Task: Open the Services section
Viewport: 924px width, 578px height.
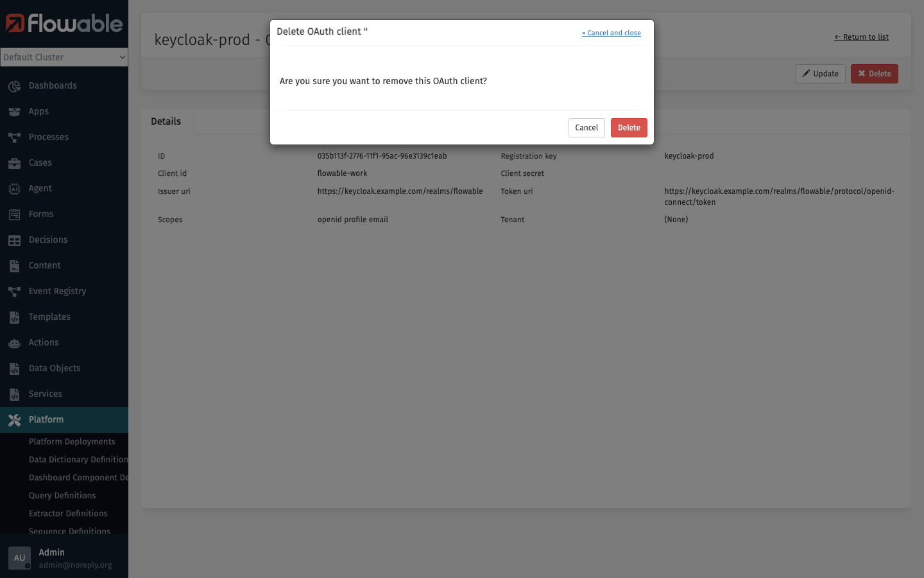Action: click(x=45, y=394)
